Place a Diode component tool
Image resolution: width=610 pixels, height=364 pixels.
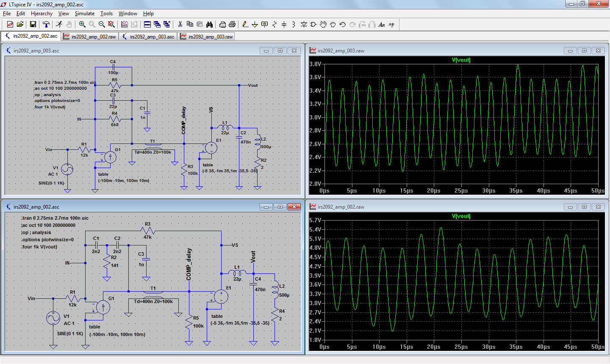pyautogui.click(x=304, y=25)
